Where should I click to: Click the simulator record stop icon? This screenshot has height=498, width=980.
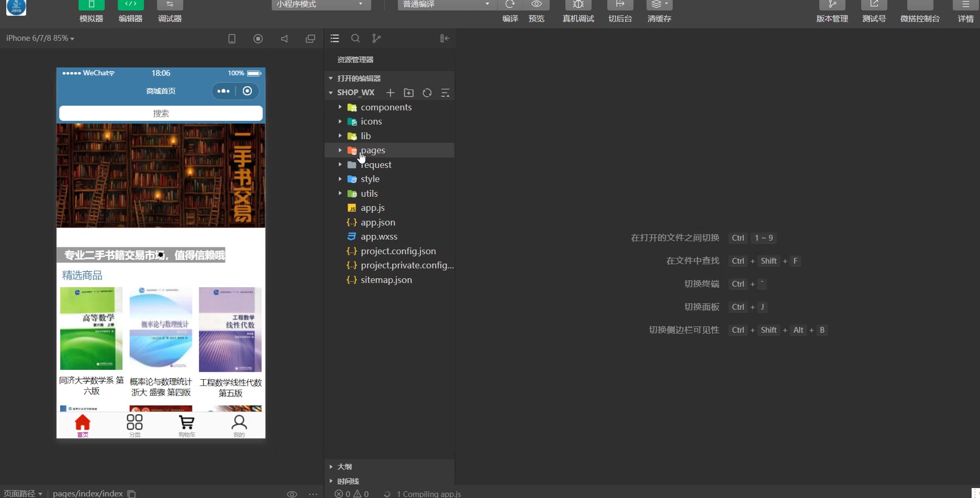coord(258,39)
